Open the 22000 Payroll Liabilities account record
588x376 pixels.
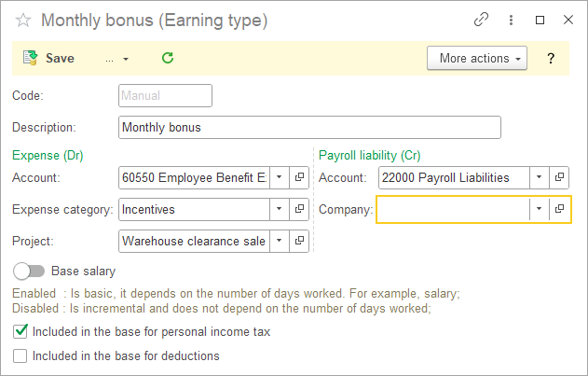559,177
